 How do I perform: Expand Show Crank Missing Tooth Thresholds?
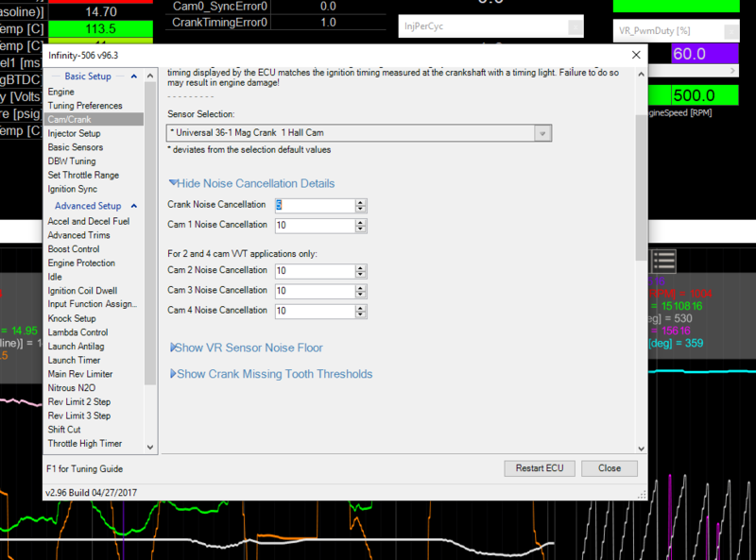[x=270, y=374]
